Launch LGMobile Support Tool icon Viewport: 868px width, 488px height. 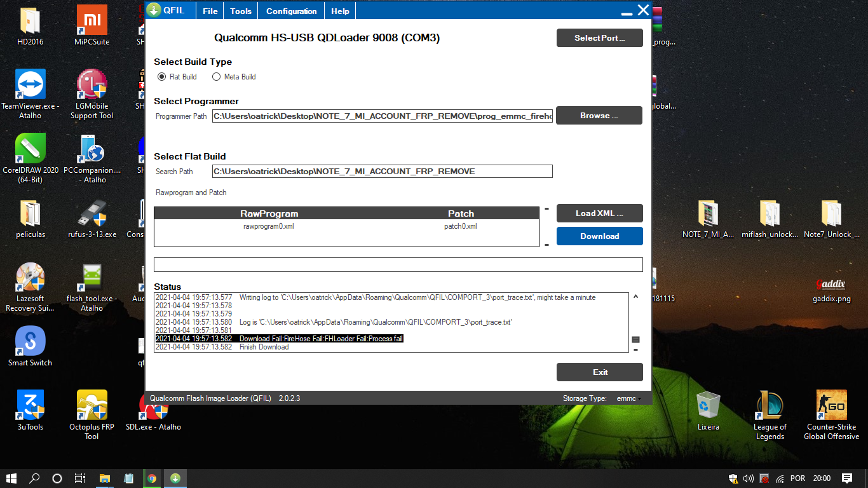coord(92,94)
